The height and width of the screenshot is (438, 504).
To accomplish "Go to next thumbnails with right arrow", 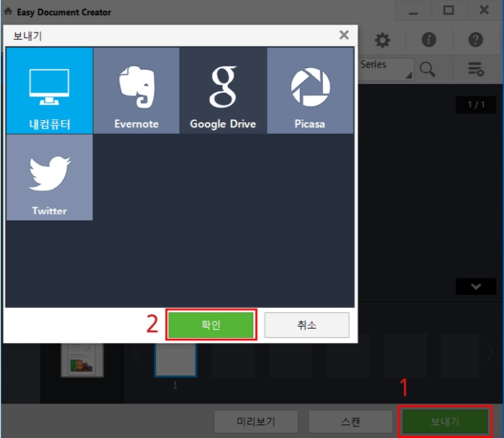I will pyautogui.click(x=490, y=352).
